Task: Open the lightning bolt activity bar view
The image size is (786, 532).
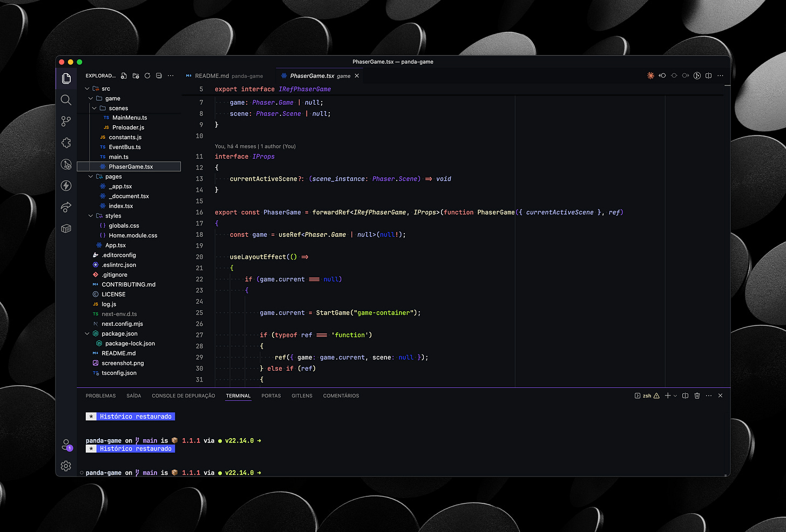Action: [66, 186]
